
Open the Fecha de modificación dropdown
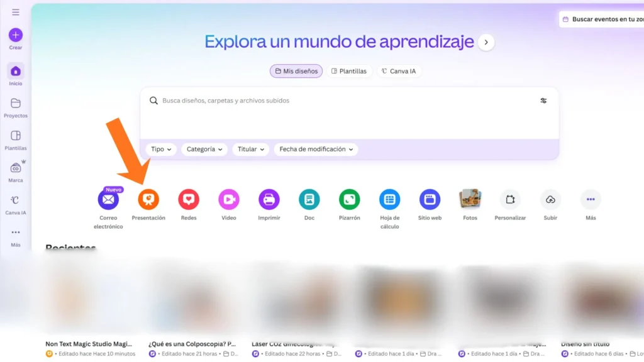coord(316,149)
